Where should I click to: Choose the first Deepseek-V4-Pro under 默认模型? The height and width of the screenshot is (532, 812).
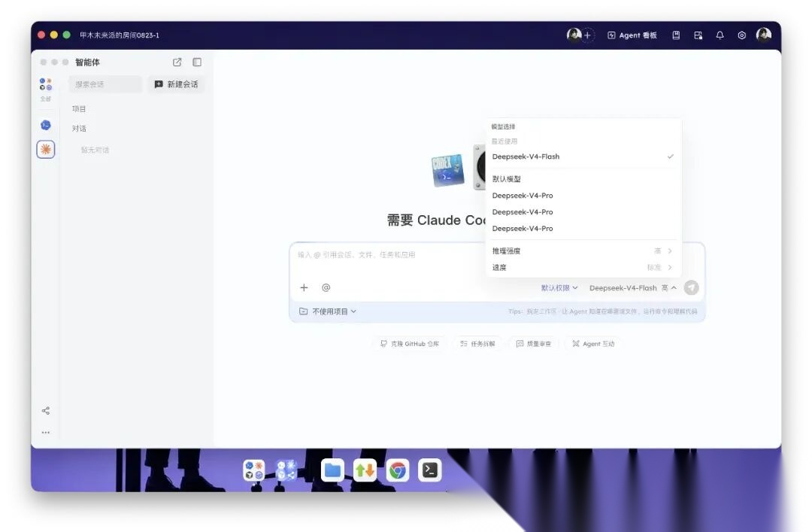coord(583,196)
